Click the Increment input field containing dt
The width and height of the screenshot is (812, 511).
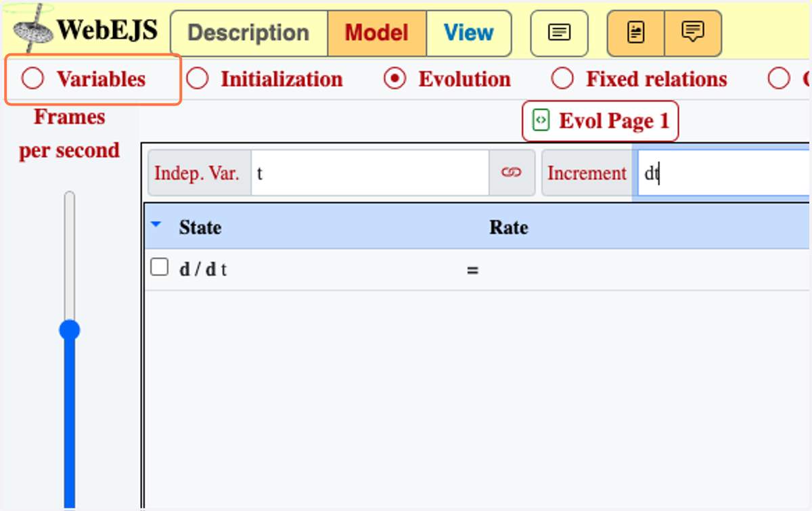pyautogui.click(x=723, y=173)
